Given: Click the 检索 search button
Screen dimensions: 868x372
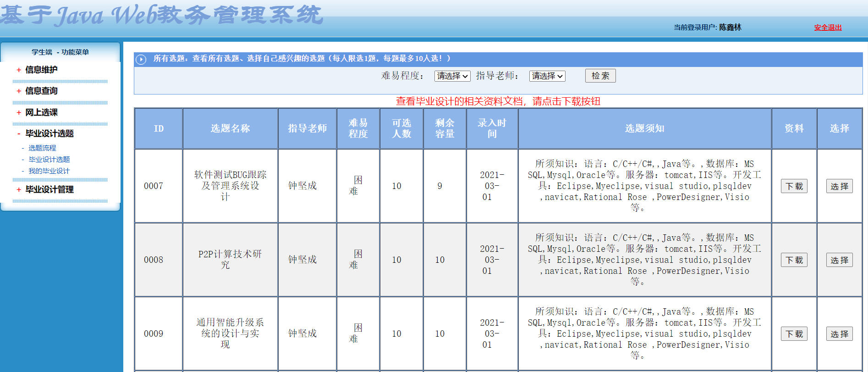Looking at the screenshot, I should pyautogui.click(x=600, y=76).
